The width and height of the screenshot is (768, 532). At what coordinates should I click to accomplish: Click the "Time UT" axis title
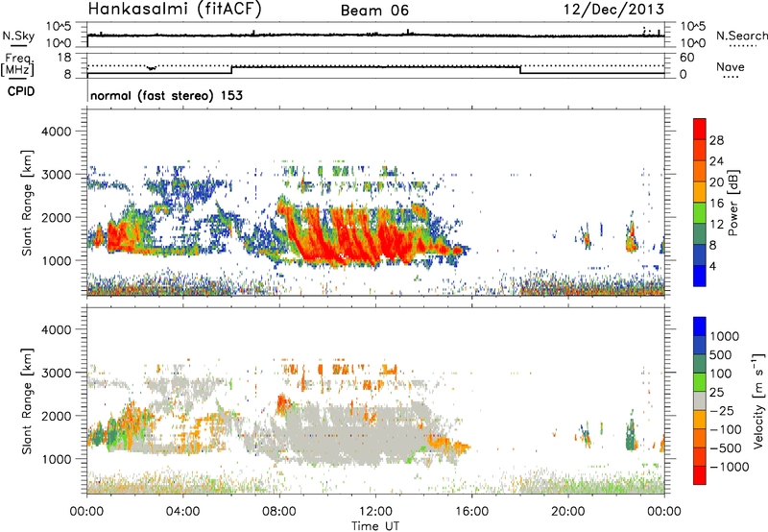click(375, 526)
